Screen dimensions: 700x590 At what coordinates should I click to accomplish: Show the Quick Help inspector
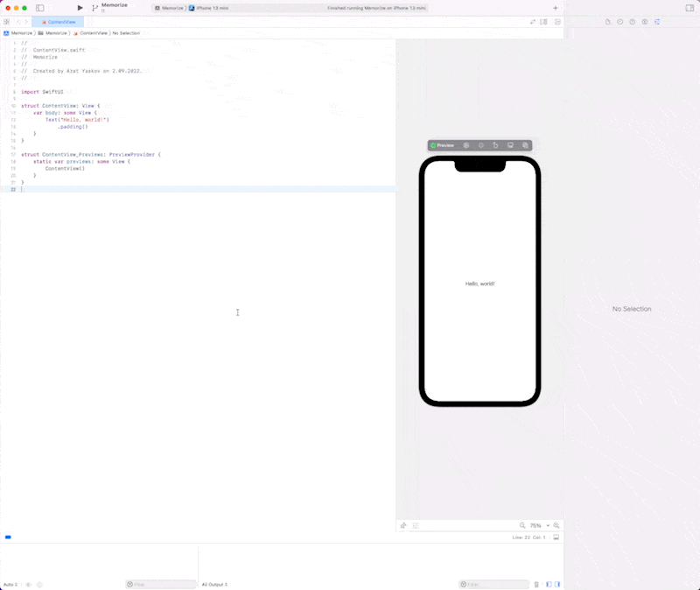click(632, 22)
